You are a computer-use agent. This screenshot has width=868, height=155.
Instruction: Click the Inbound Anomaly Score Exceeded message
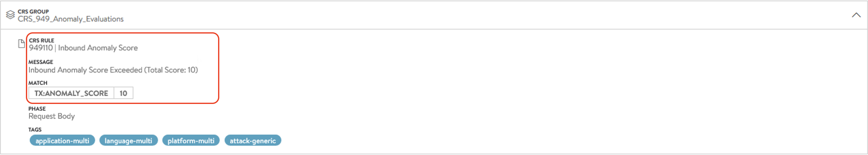(113, 70)
